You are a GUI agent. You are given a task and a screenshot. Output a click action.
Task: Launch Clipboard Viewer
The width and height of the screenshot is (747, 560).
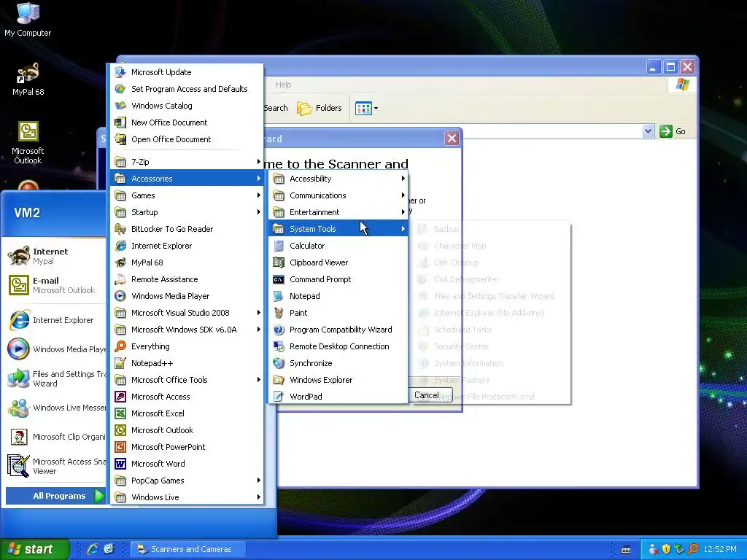pyautogui.click(x=338, y=262)
